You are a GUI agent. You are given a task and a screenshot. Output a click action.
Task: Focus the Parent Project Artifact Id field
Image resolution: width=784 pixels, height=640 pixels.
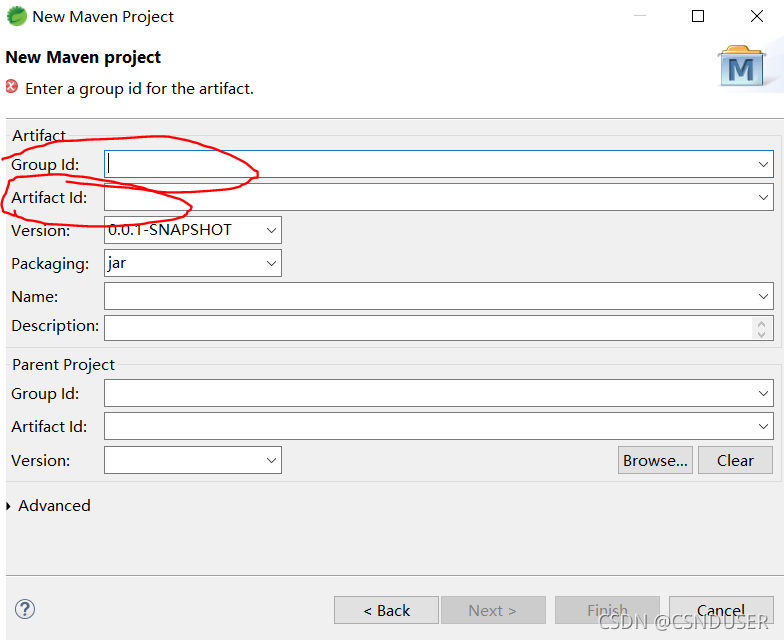[x=438, y=426]
